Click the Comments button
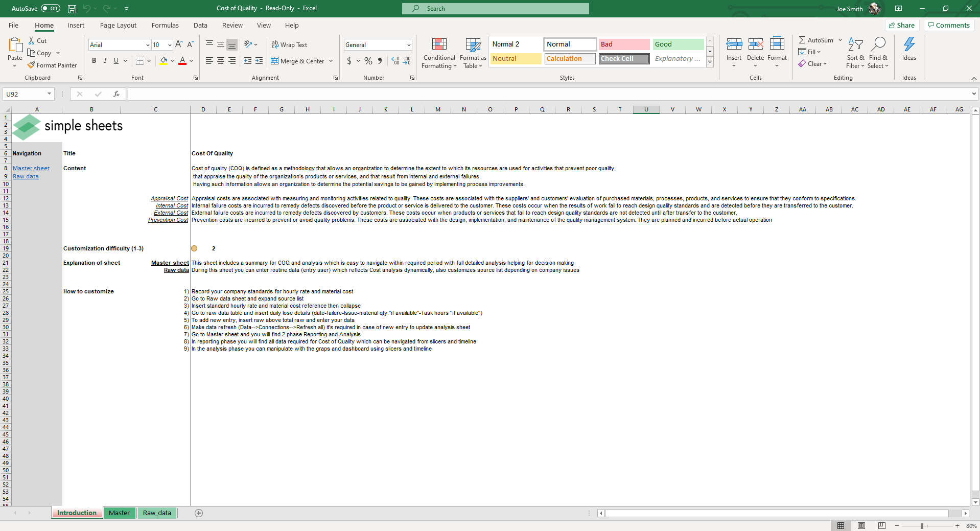This screenshot has height=531, width=980. (x=949, y=25)
